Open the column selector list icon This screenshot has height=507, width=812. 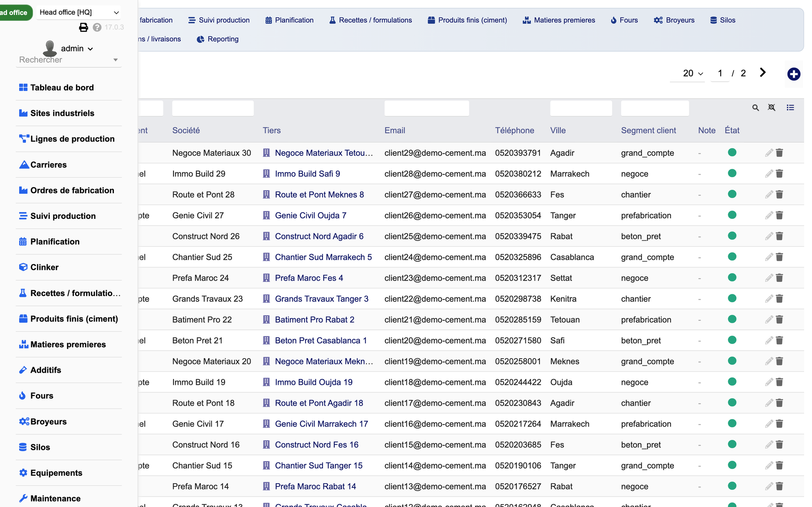[790, 108]
